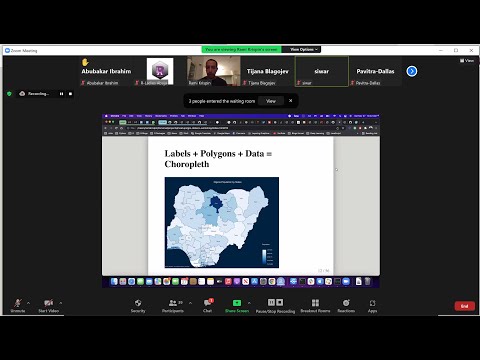Open the Participants panel

point(173,306)
